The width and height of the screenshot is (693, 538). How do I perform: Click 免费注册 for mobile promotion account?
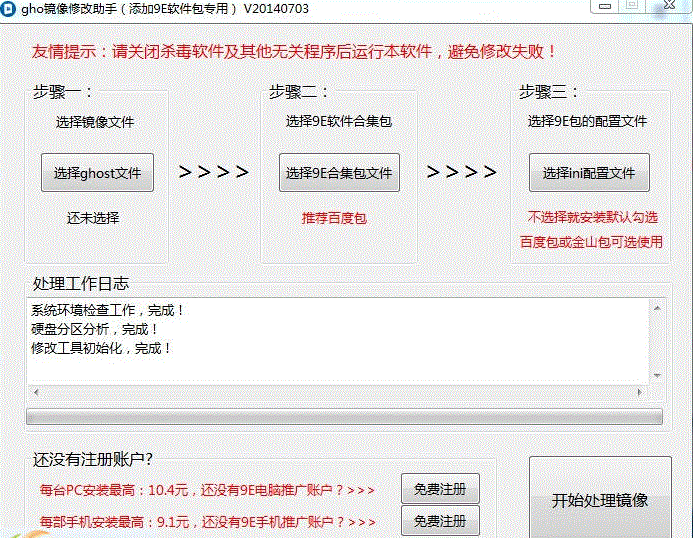(x=440, y=521)
